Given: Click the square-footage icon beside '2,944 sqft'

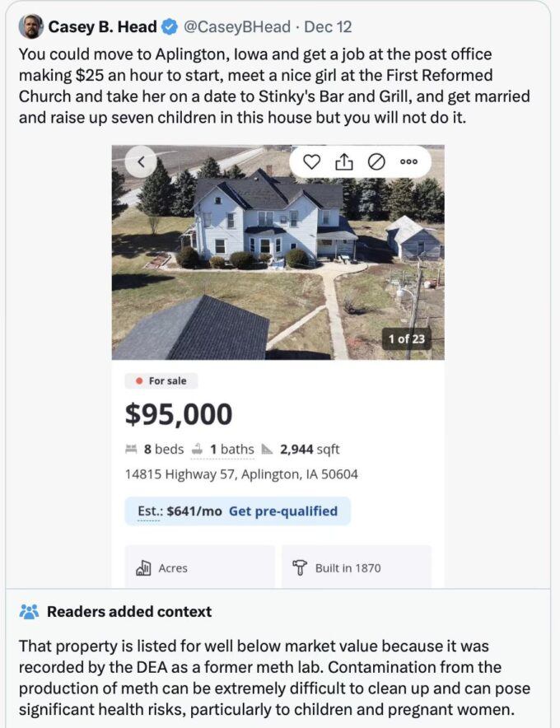Looking at the screenshot, I should tap(267, 450).
